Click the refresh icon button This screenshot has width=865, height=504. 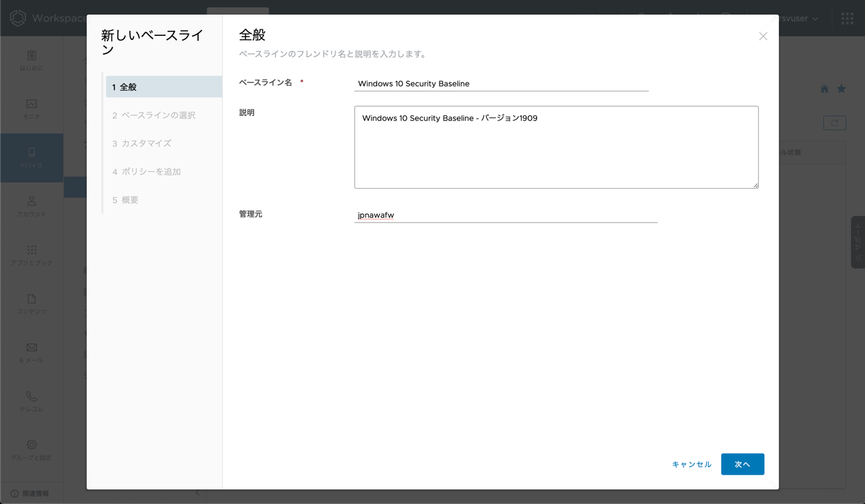(834, 123)
